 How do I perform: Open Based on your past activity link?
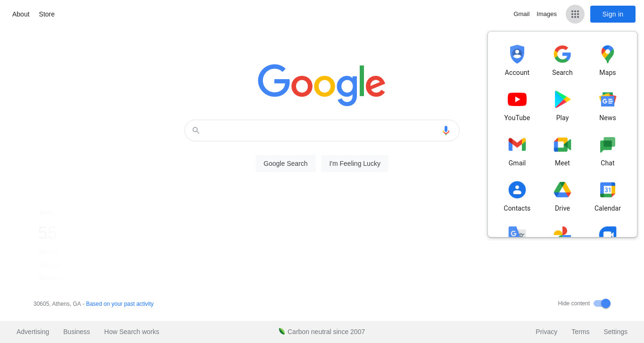point(120,304)
